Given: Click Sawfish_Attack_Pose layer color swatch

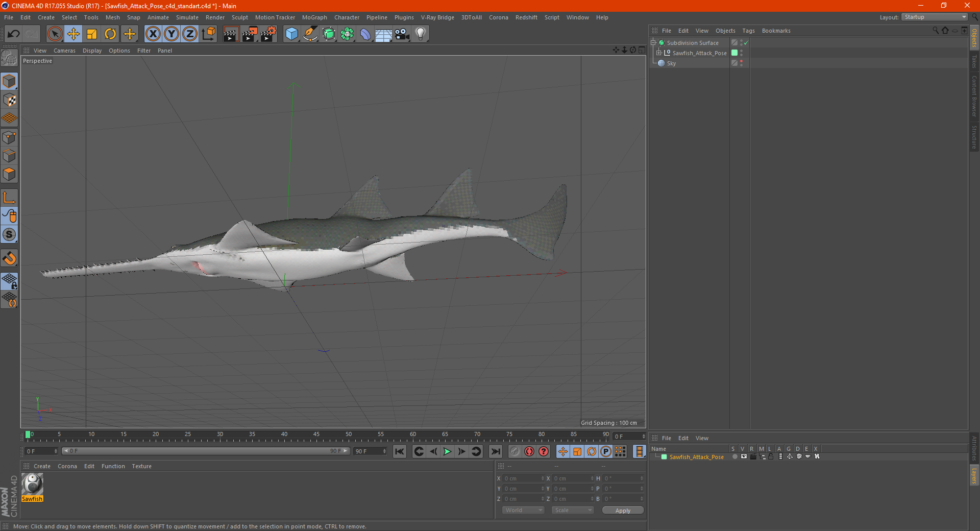Looking at the screenshot, I should pyautogui.click(x=734, y=53).
